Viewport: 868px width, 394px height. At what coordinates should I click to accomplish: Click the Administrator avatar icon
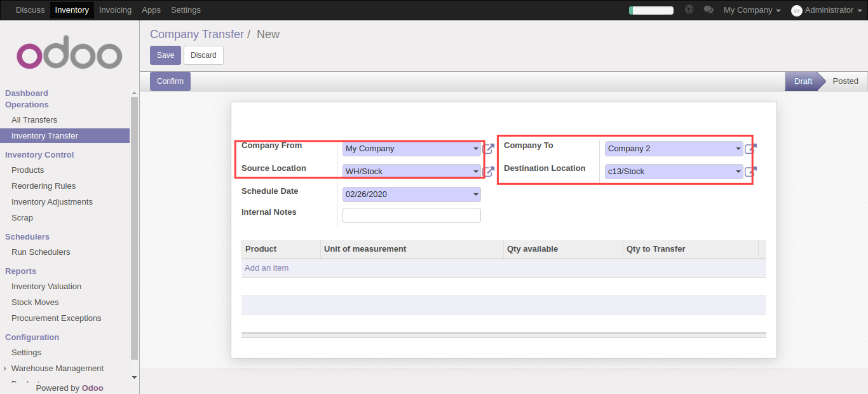point(797,11)
